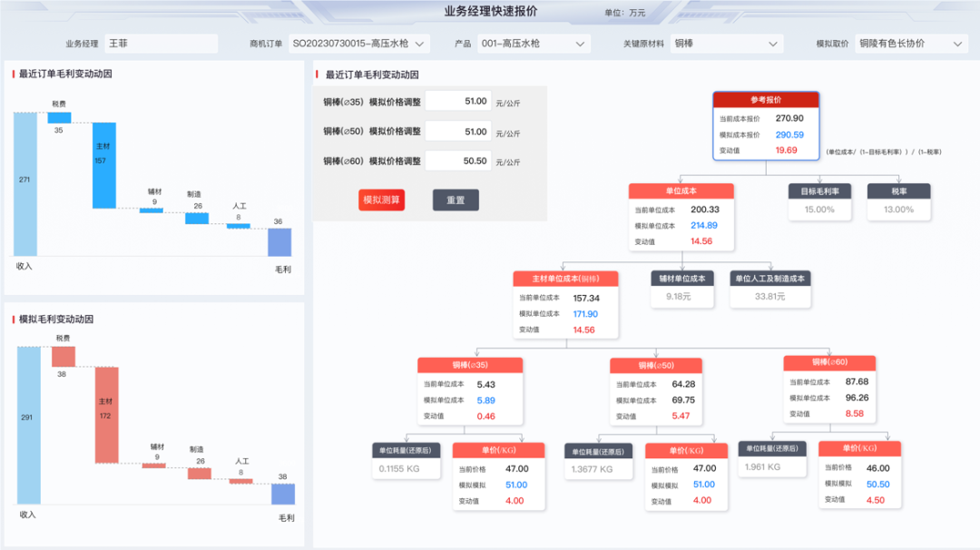Image resolution: width=980 pixels, height=550 pixels.
Task: Click the 15.00% target margin value
Action: pos(819,210)
